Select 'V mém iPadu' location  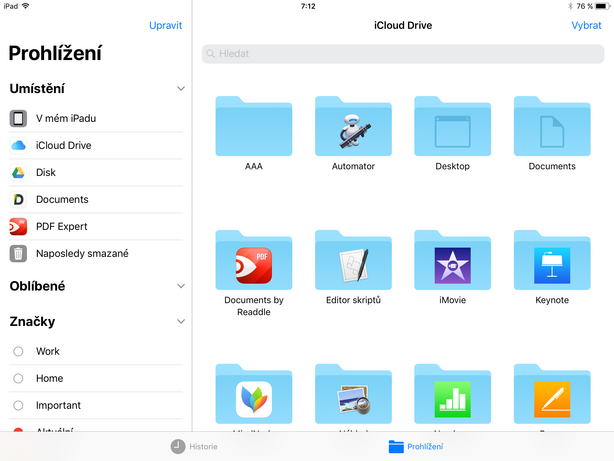[x=96, y=118]
